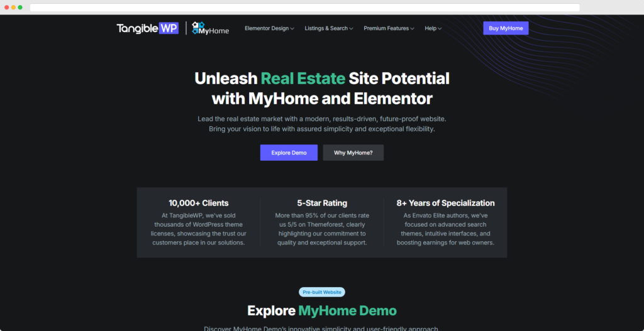Click the 5-Star Rating heading
Image resolution: width=644 pixels, height=331 pixels.
(x=322, y=203)
